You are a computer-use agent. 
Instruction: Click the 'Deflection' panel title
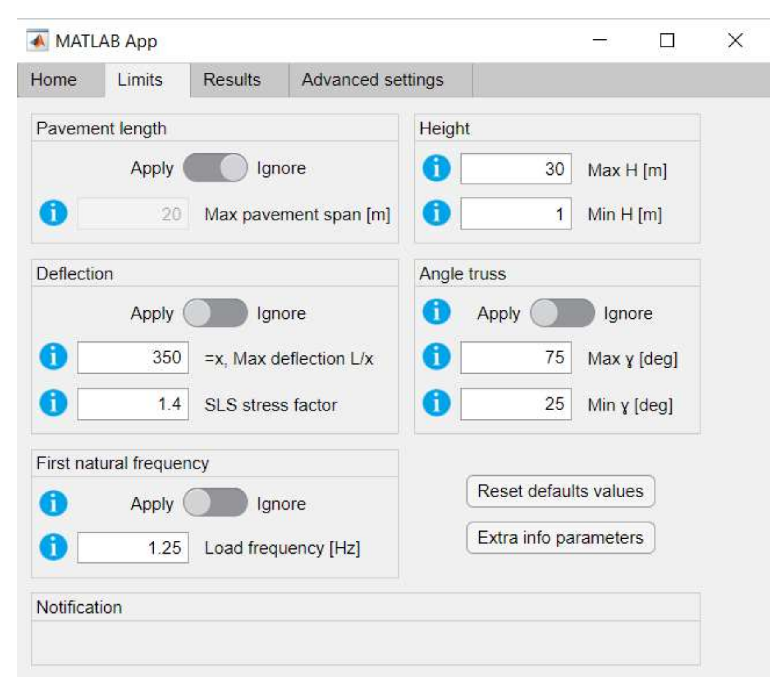coord(75,273)
